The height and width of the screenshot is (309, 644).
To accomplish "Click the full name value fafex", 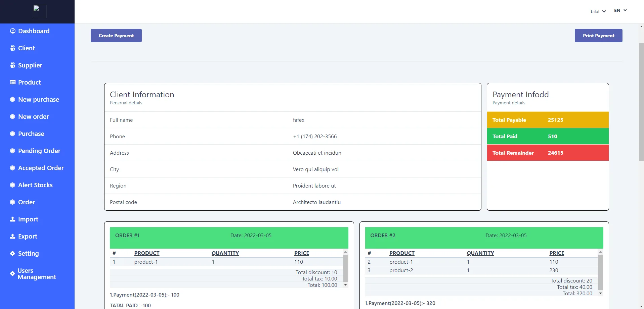I will 299,120.
